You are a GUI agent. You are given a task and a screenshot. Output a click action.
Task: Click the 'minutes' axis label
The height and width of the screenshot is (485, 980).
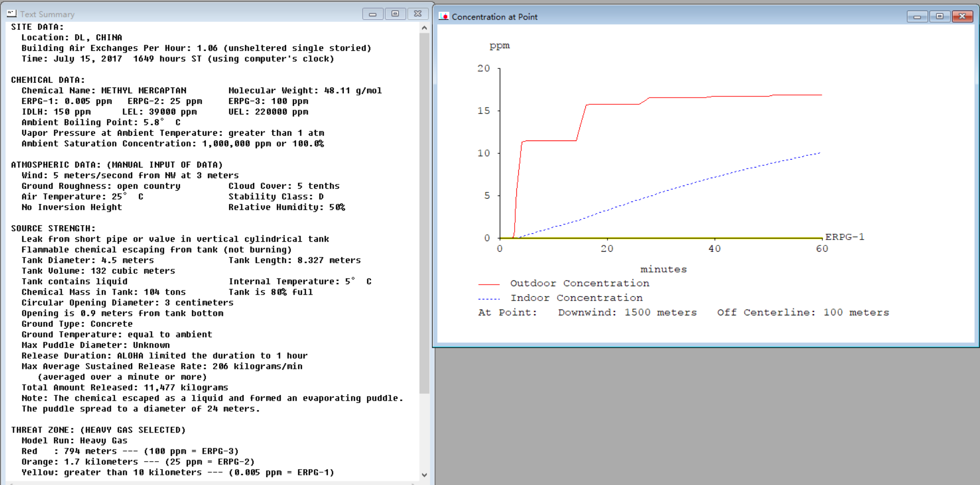click(663, 269)
